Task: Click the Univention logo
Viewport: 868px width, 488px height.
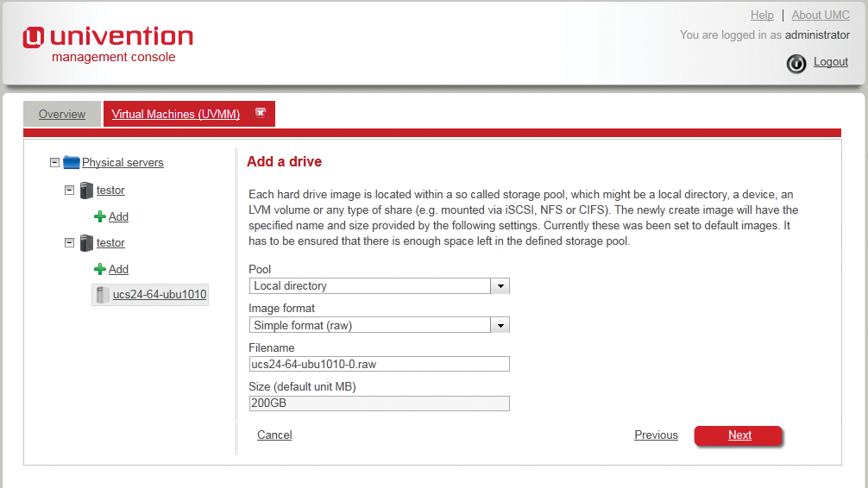Action: 108,44
